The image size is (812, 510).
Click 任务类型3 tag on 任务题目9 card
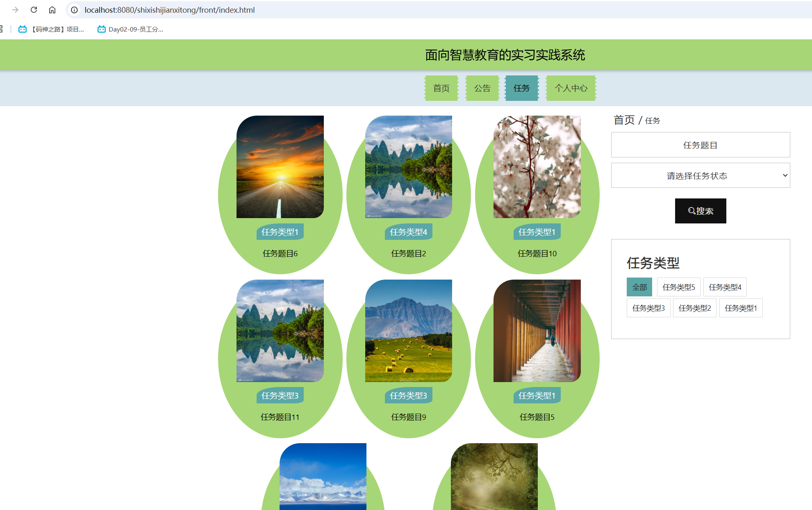(x=409, y=396)
